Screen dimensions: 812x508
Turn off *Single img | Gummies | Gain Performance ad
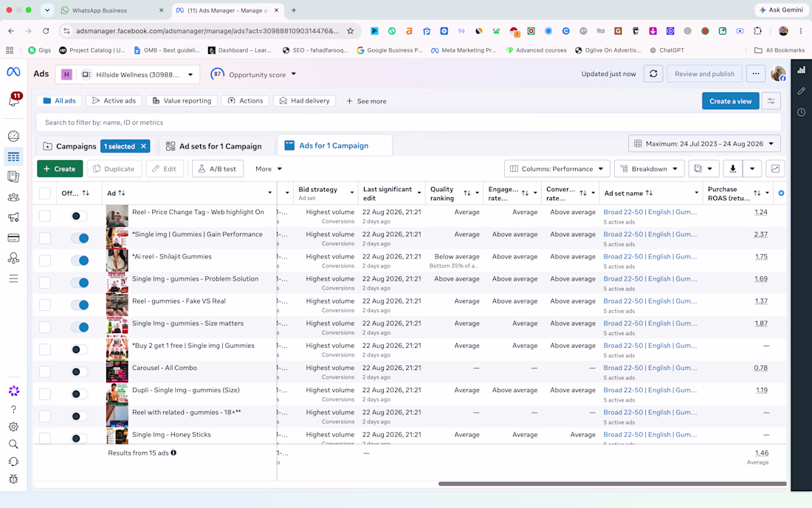(79, 238)
